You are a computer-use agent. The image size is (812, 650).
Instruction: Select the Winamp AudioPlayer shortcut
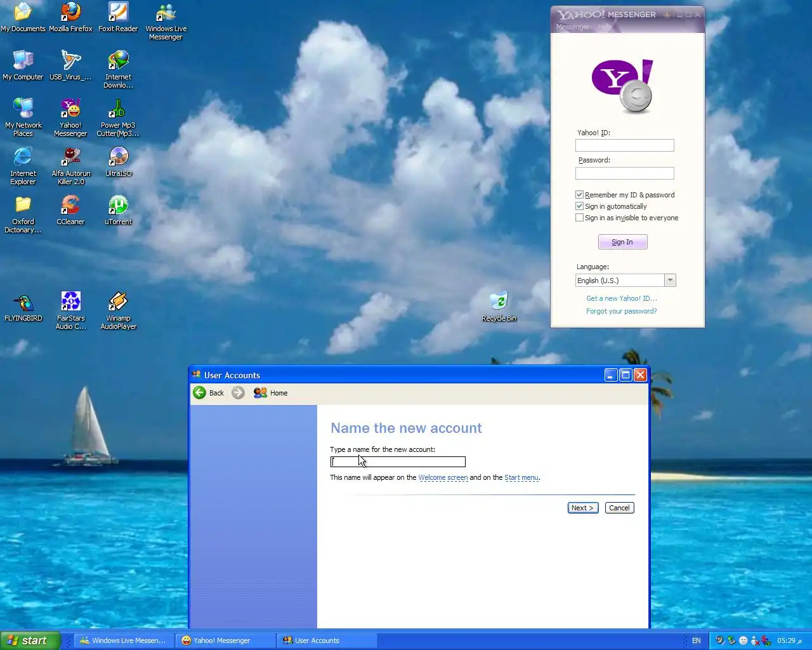point(118,311)
